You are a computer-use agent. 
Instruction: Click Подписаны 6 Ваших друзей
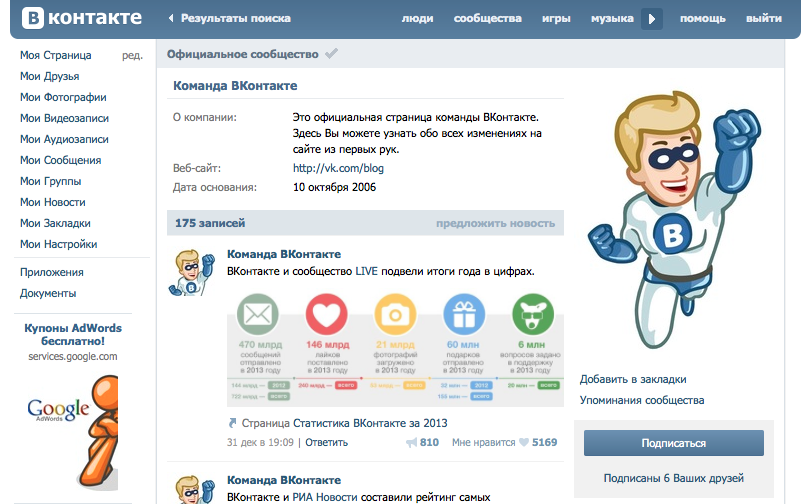673,478
